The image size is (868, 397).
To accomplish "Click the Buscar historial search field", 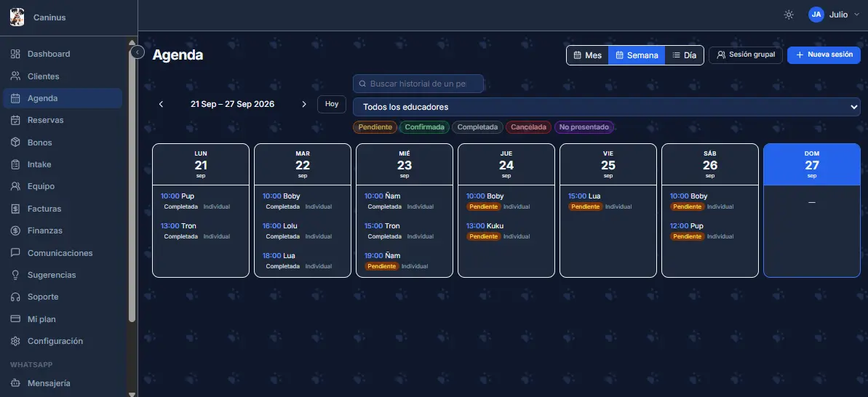I will [x=418, y=84].
